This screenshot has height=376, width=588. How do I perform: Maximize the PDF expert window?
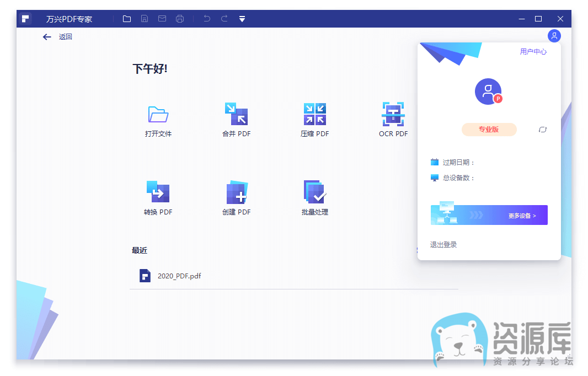[x=538, y=19]
